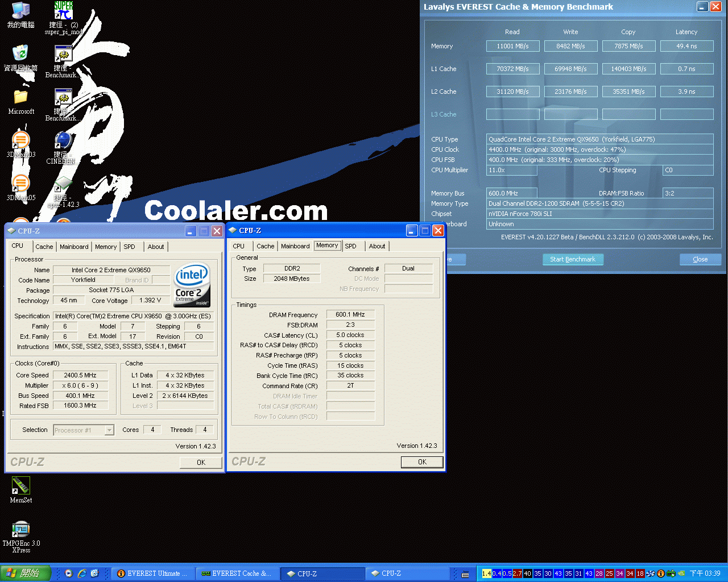Click the yellow 1.4 sensor tray indicator
This screenshot has height=582, width=728.
pyautogui.click(x=486, y=573)
